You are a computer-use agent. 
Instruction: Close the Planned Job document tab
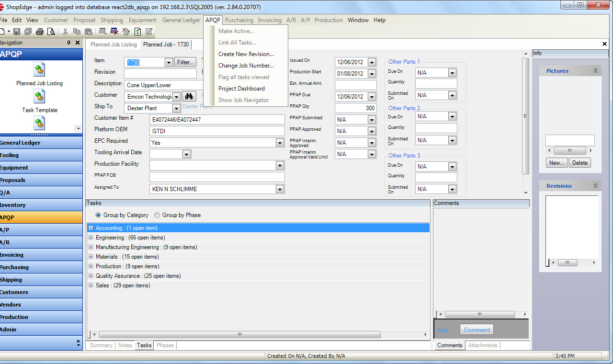click(x=604, y=44)
